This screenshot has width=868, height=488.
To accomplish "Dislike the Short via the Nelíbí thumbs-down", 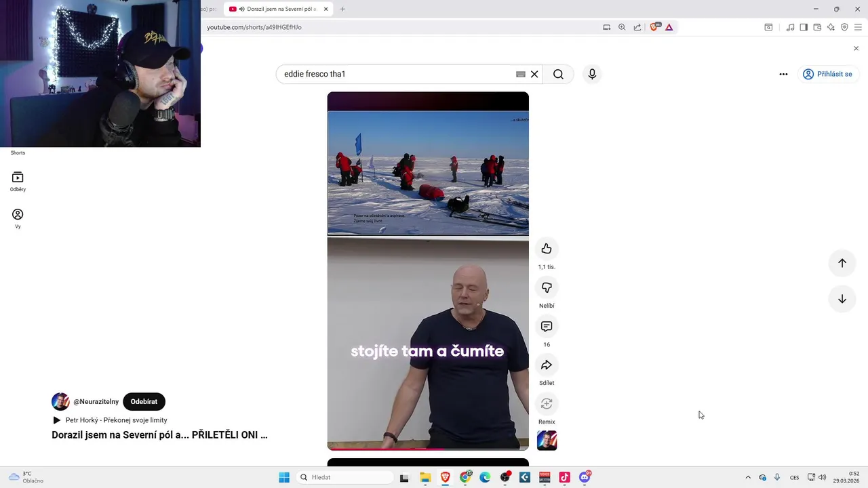I will click(x=547, y=288).
